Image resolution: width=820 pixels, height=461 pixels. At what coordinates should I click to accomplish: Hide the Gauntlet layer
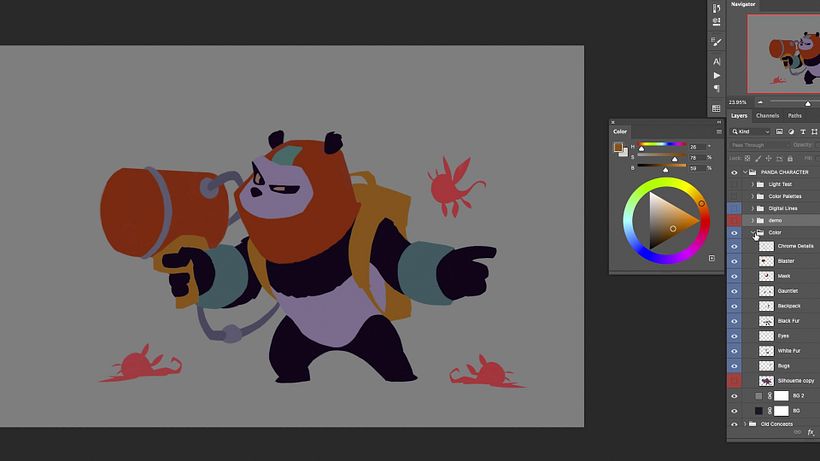pos(734,291)
